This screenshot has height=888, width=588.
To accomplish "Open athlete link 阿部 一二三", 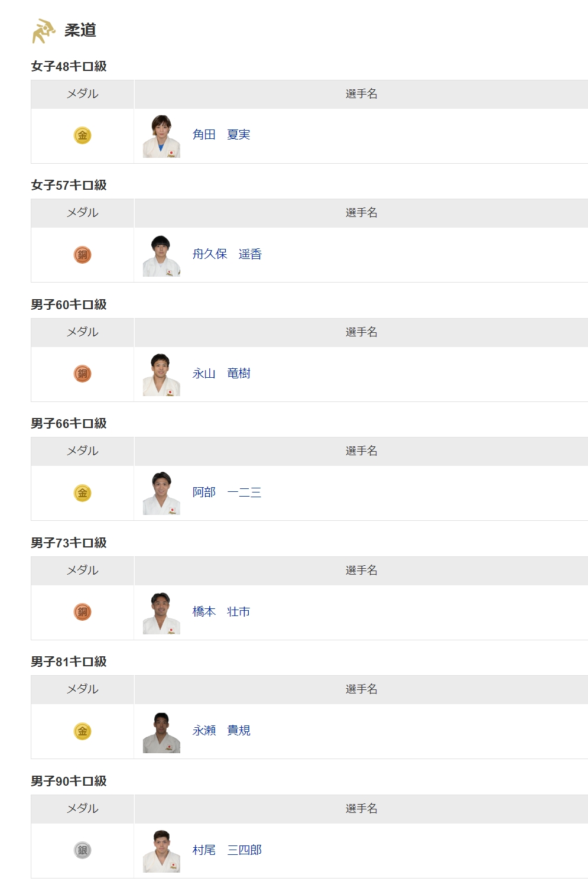I will click(227, 492).
